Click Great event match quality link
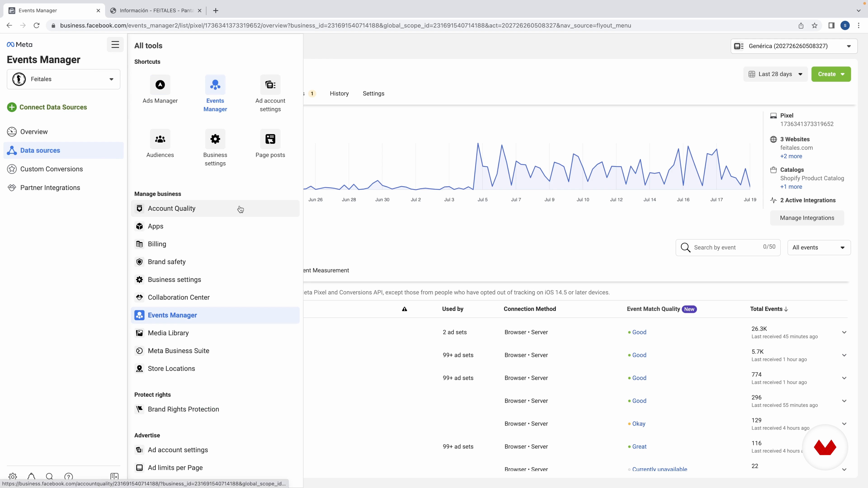This screenshot has height=488, width=868. [639, 447]
